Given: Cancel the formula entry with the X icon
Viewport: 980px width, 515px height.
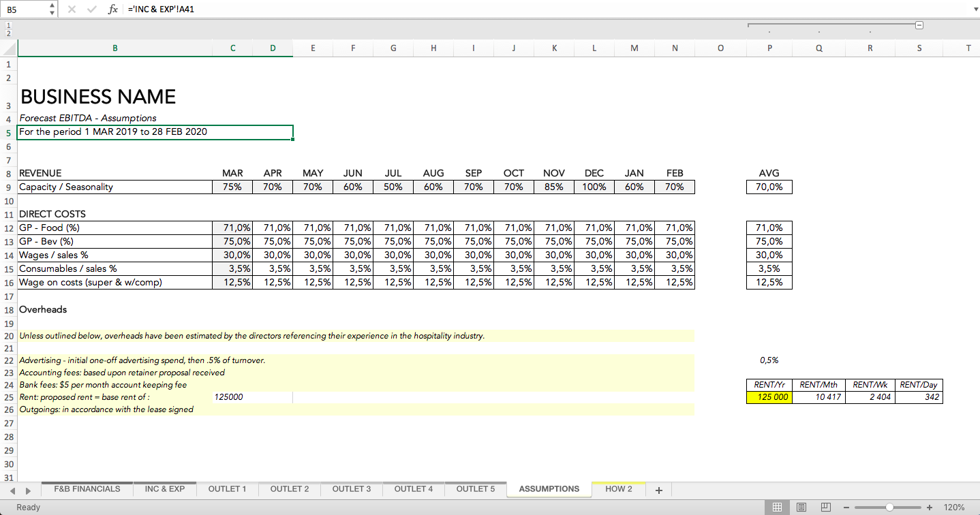Looking at the screenshot, I should pos(72,10).
